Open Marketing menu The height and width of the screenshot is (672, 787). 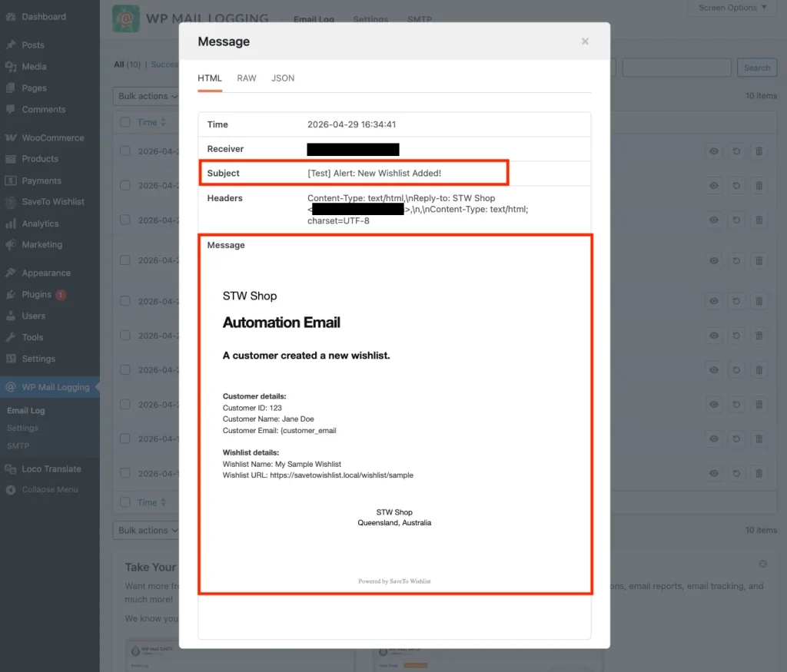coord(42,245)
